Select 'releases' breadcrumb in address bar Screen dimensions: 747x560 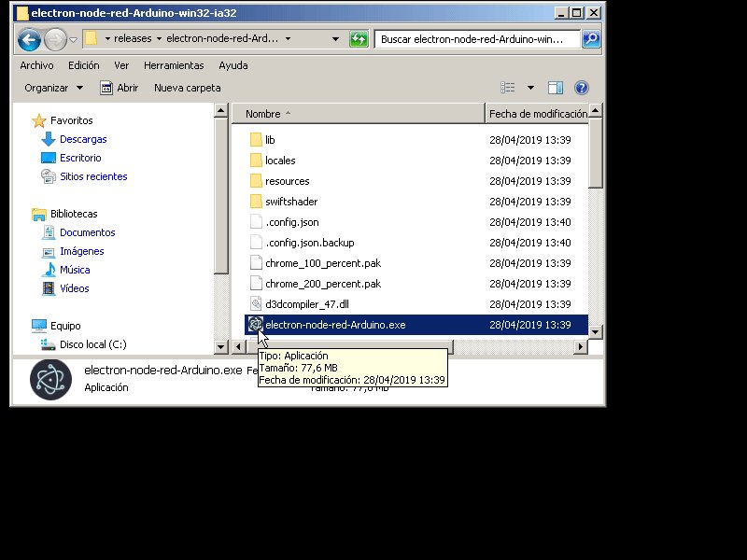tap(133, 38)
